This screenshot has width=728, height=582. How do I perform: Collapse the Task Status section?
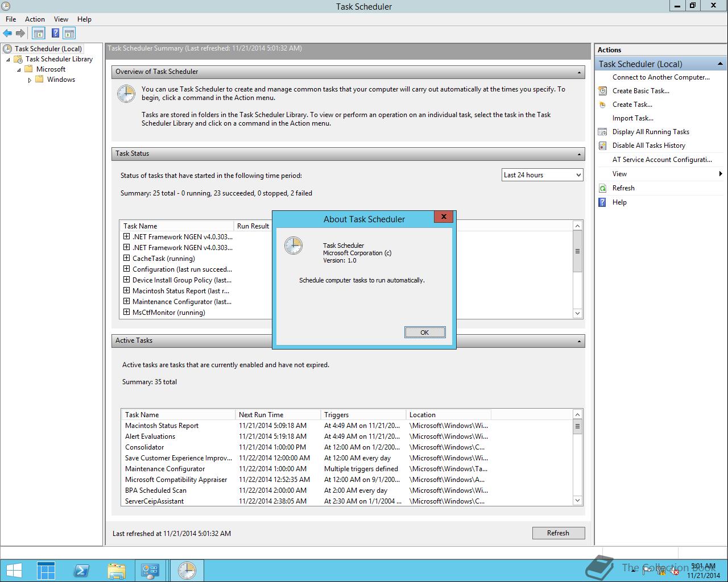580,154
